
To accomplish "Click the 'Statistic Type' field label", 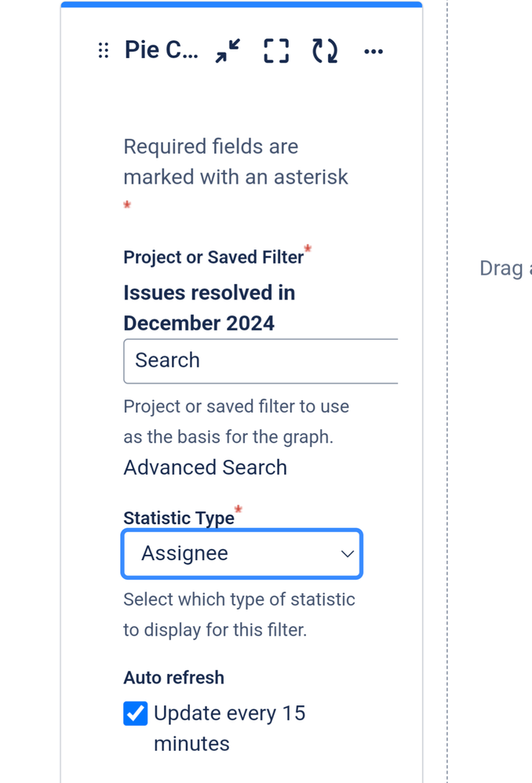I will [x=179, y=518].
